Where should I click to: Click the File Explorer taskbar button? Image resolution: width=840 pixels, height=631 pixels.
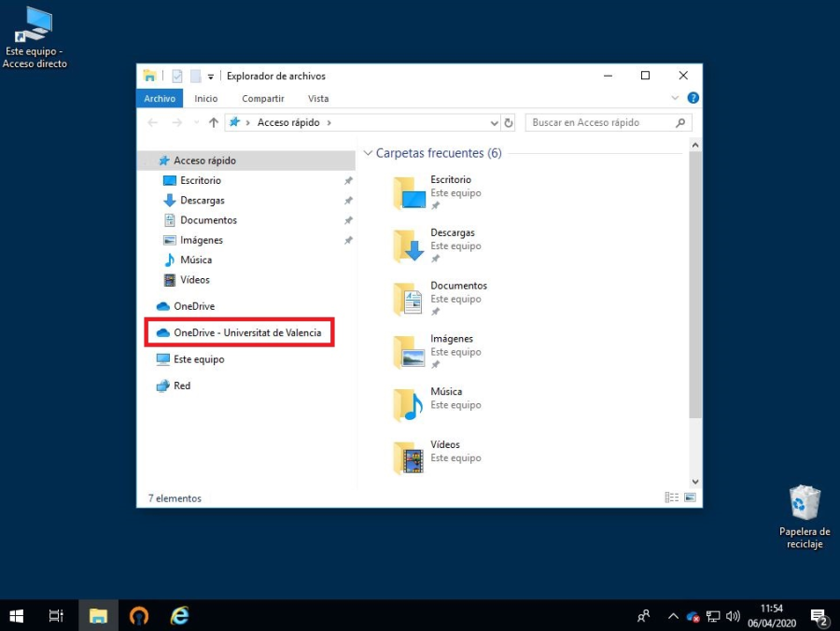coord(98,616)
